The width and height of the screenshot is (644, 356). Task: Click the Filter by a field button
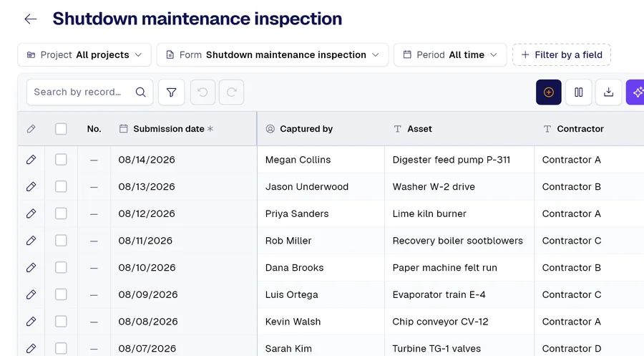click(562, 54)
